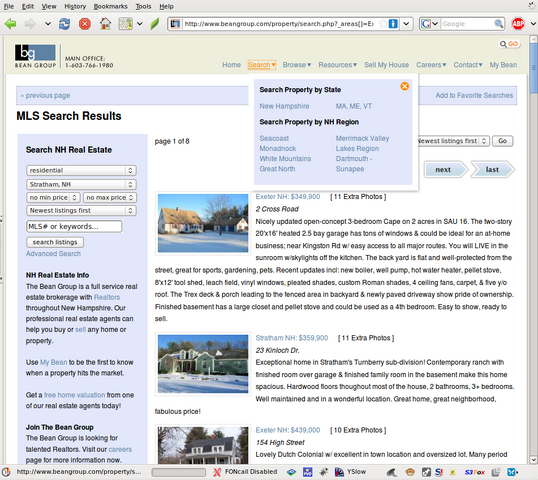538x480 pixels.
Task: Open Adblock Plus ABP icon
Action: pyautogui.click(x=518, y=24)
